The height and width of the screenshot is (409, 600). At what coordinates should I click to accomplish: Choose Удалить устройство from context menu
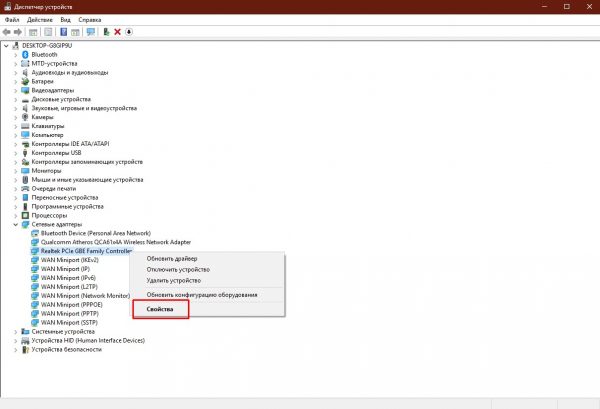coord(208,280)
